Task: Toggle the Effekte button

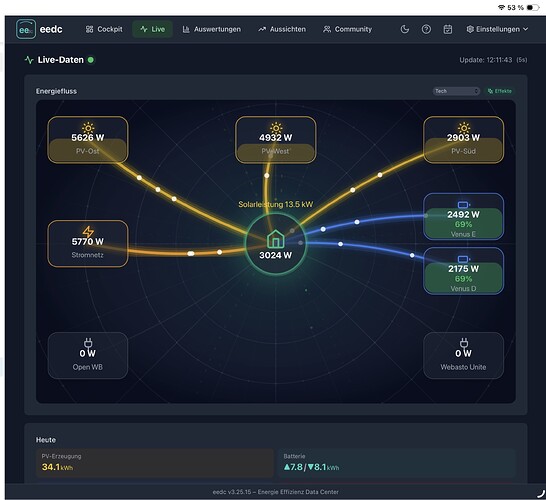Action: tap(500, 91)
